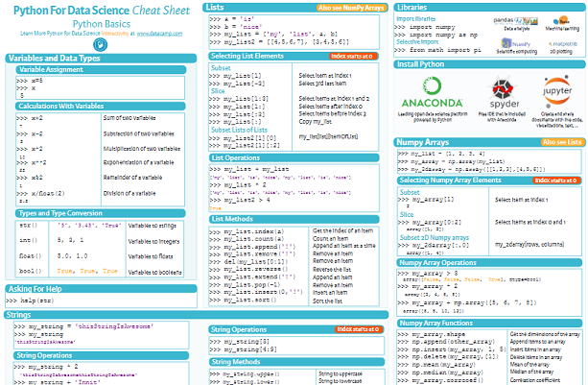588x385 pixels.
Task: Click the 'Libraries' section header
Action: [x=489, y=7]
